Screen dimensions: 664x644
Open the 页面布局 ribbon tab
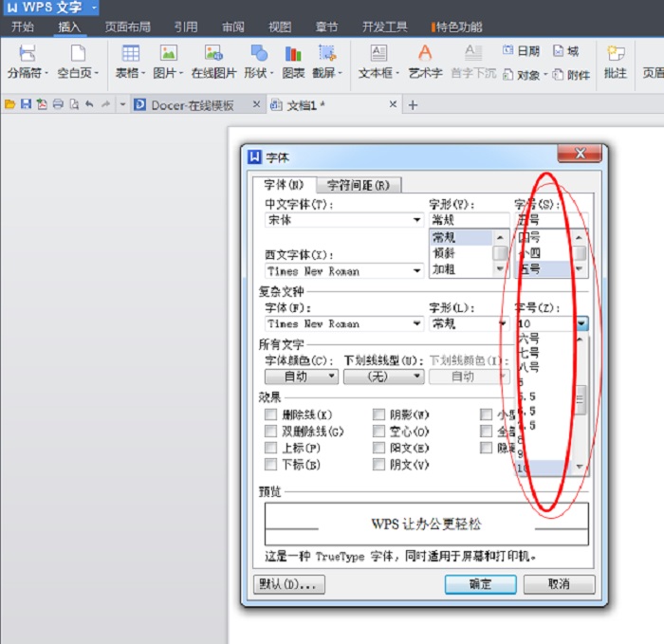[127, 27]
